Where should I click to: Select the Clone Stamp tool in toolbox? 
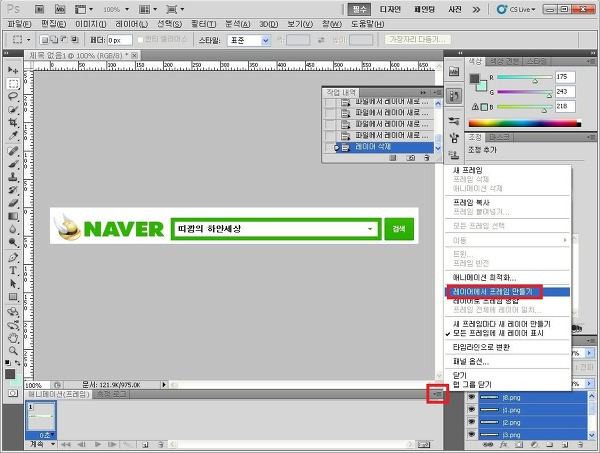[13, 177]
